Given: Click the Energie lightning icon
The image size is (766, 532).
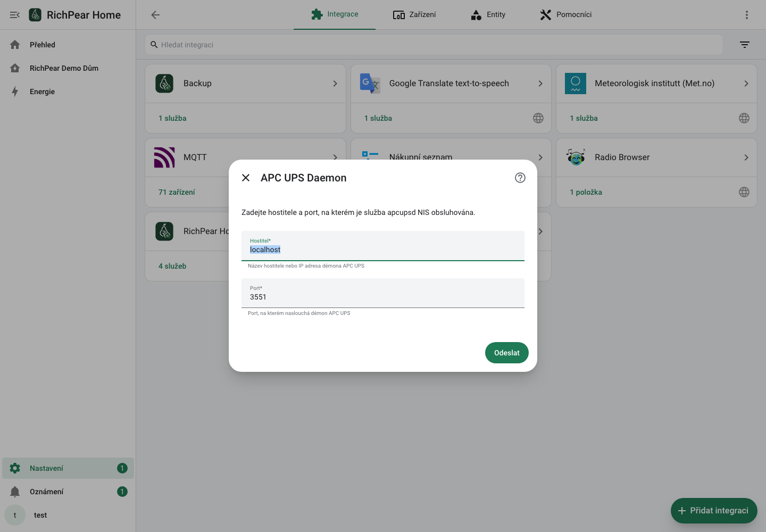Looking at the screenshot, I should pos(15,92).
